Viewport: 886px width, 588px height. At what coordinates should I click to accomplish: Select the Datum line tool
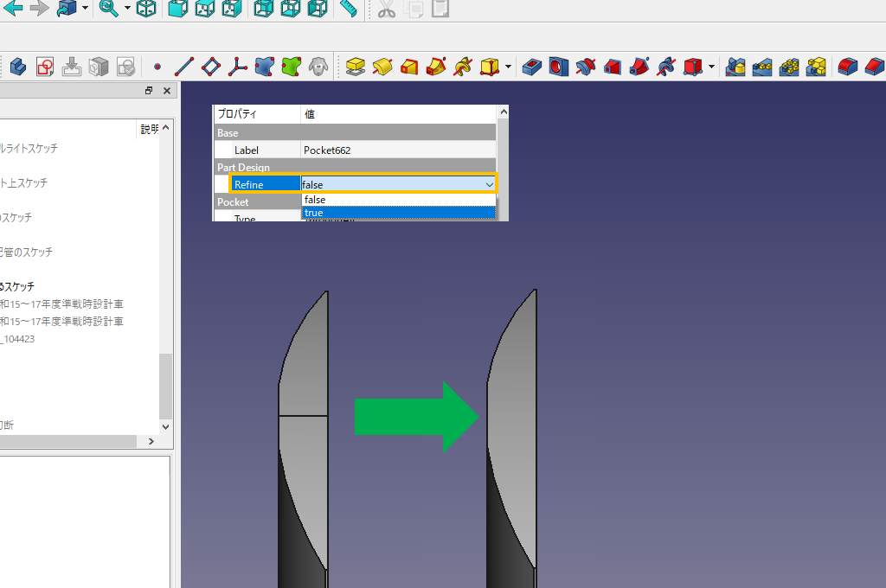coord(183,67)
